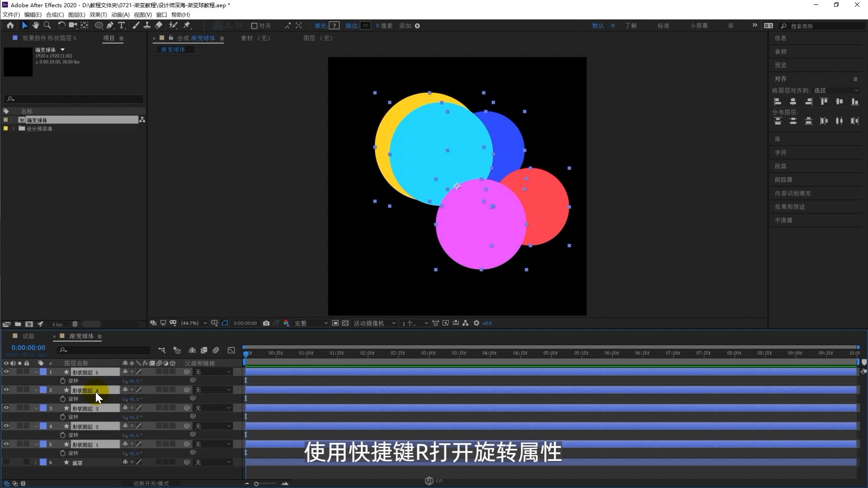Toggle hide shy layers icon in timeline
This screenshot has width=868, height=488.
click(x=192, y=350)
